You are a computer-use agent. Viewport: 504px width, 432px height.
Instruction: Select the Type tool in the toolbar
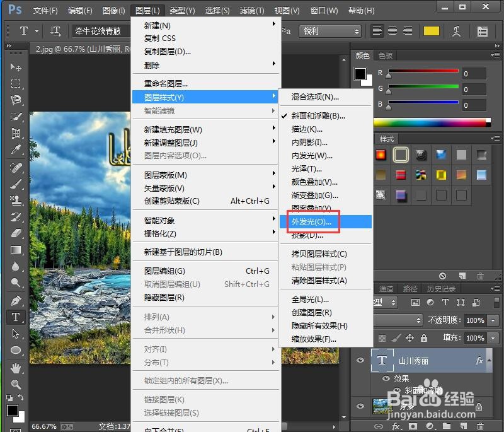click(15, 317)
